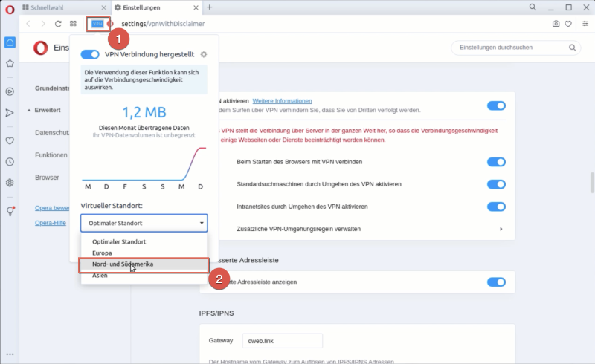Open the sidebar home icon
Viewport: 595px width, 364px height.
pos(10,42)
